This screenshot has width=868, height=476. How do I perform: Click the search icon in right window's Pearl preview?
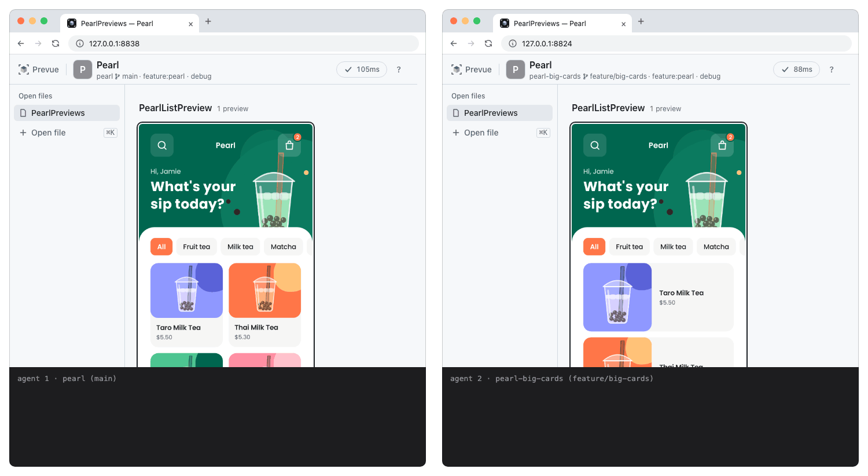coord(595,145)
